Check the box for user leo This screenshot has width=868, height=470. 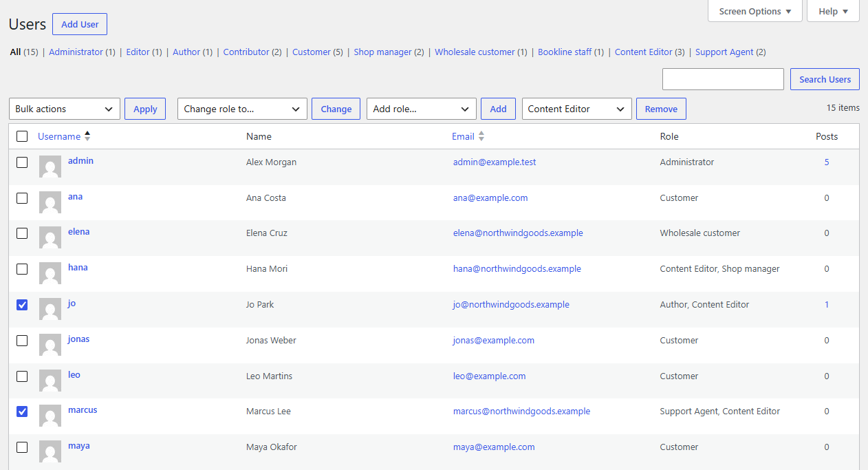pyautogui.click(x=22, y=376)
